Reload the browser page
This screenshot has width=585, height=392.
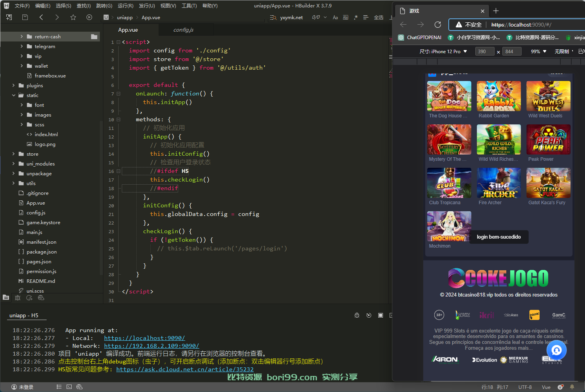click(x=438, y=25)
